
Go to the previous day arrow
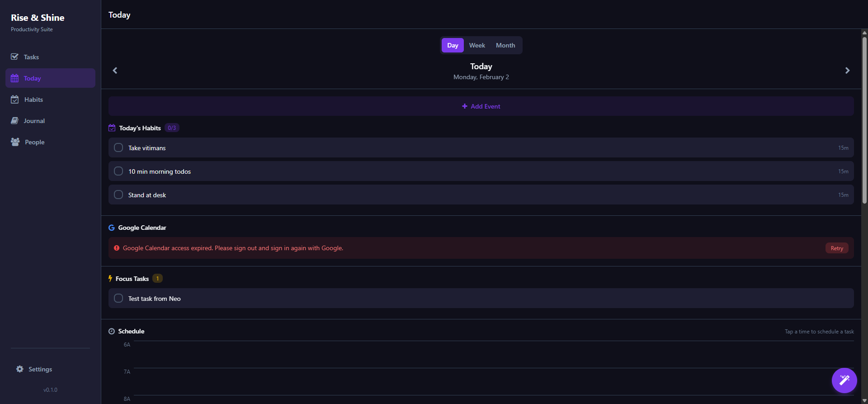pyautogui.click(x=115, y=71)
